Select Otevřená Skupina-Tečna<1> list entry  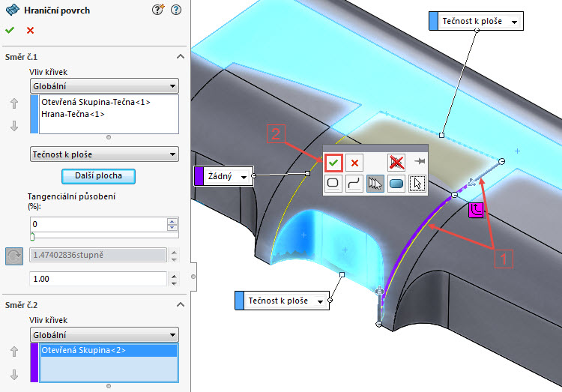coord(96,102)
